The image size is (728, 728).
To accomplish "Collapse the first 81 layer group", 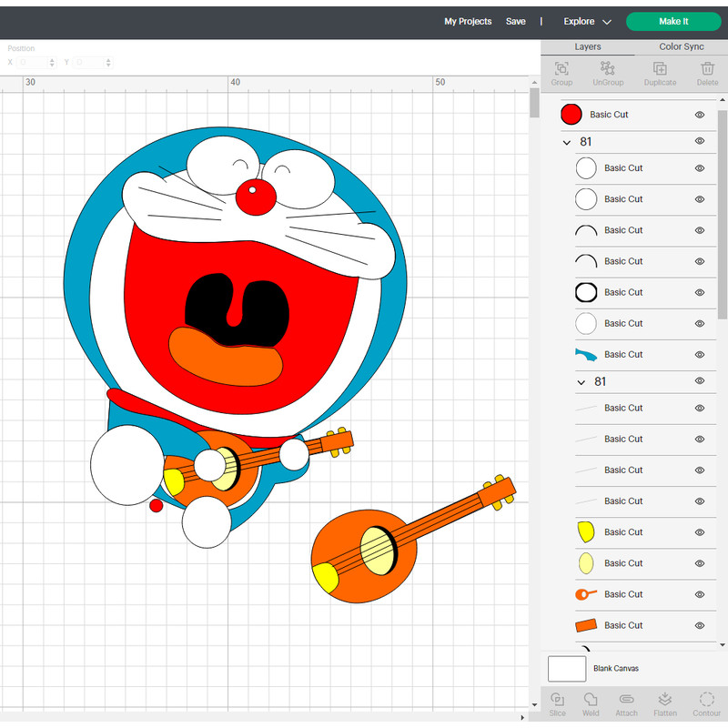I will click(x=567, y=142).
